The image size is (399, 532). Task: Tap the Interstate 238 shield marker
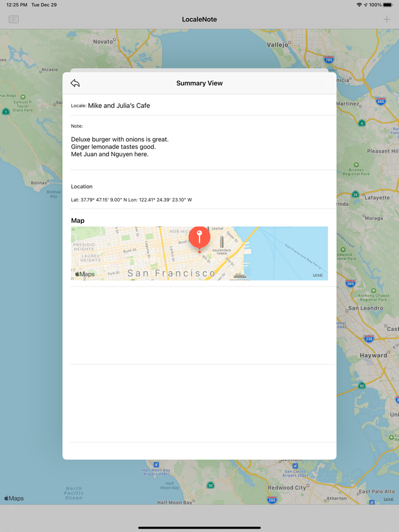coord(369,338)
